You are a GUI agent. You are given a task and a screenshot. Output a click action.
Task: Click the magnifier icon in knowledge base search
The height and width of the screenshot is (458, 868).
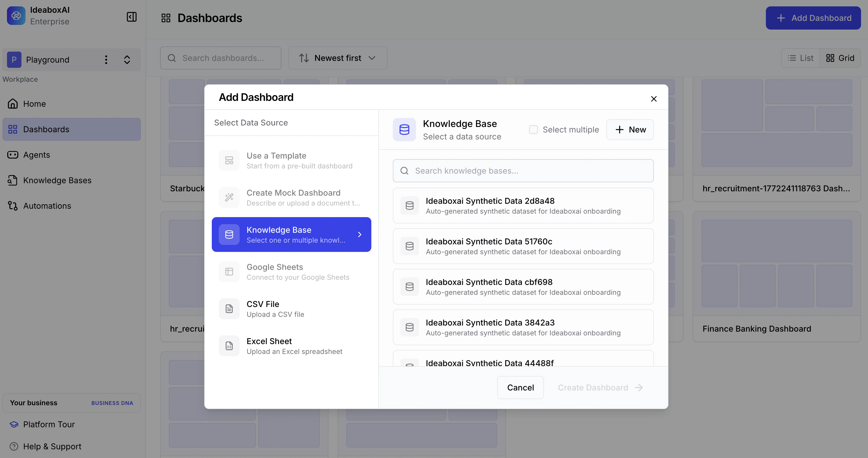[x=404, y=171]
